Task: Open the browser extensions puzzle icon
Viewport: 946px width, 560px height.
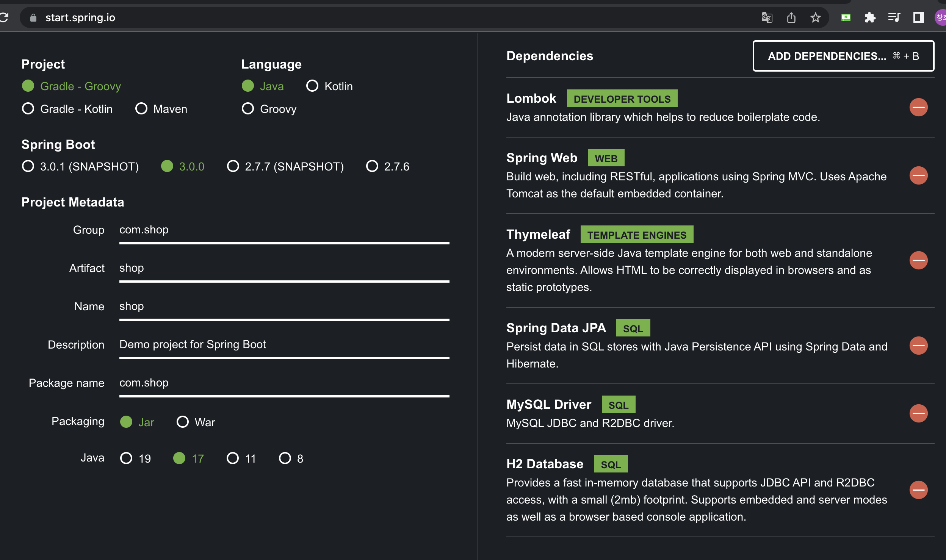Action: click(870, 17)
